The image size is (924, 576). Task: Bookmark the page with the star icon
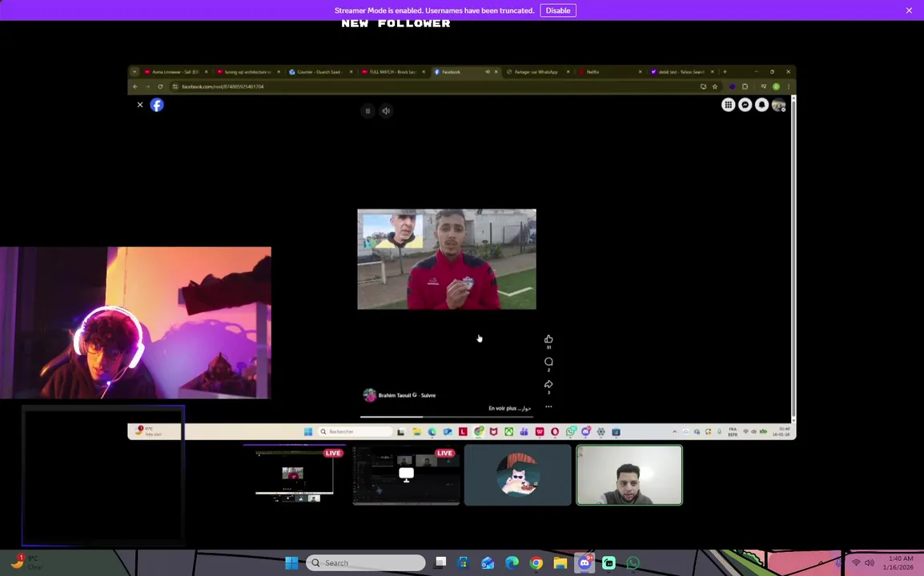(x=715, y=86)
